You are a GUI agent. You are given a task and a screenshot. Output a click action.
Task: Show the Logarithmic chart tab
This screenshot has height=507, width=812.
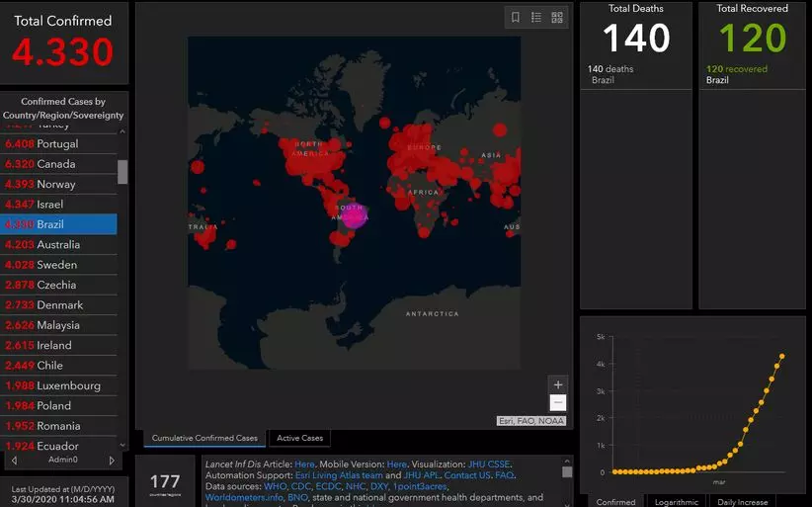pos(679,501)
